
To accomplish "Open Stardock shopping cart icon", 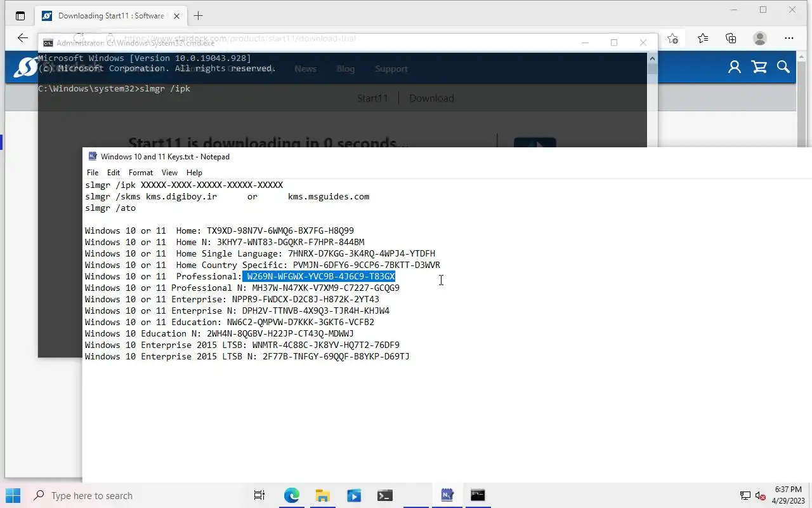I will [x=759, y=67].
